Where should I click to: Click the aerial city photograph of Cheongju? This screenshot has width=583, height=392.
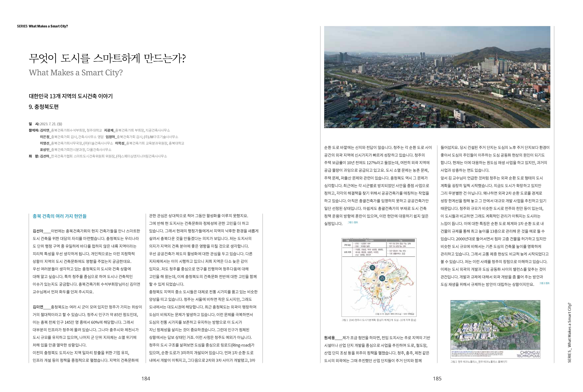point(437,77)
